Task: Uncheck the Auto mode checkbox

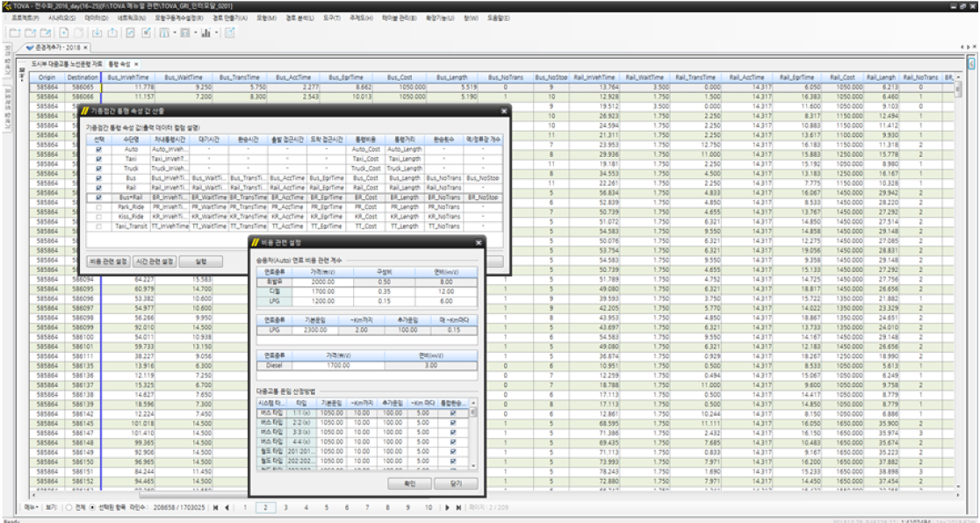Action: click(x=98, y=150)
